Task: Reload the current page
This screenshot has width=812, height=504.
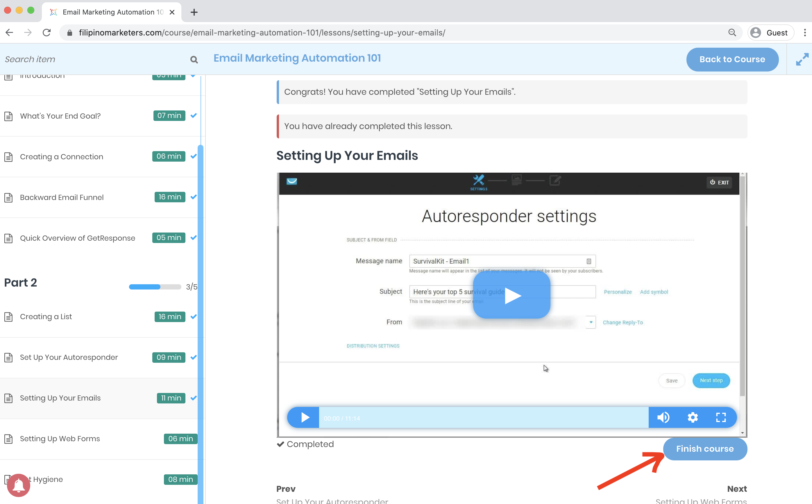Action: click(x=47, y=32)
